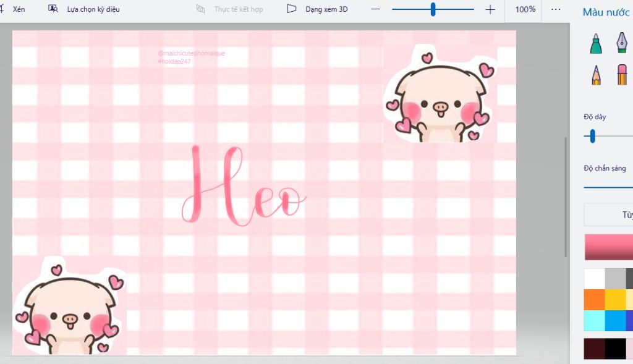
Task: Select the calligraphy pen brush
Action: point(622,43)
